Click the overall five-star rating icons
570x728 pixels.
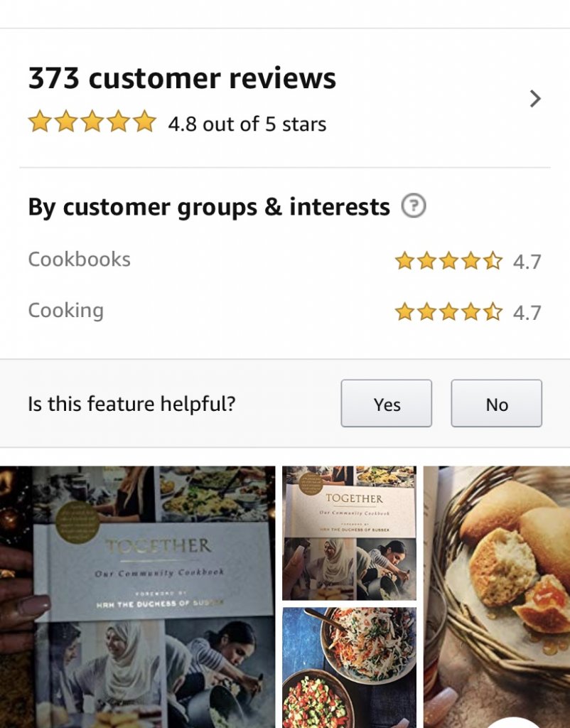click(x=92, y=122)
